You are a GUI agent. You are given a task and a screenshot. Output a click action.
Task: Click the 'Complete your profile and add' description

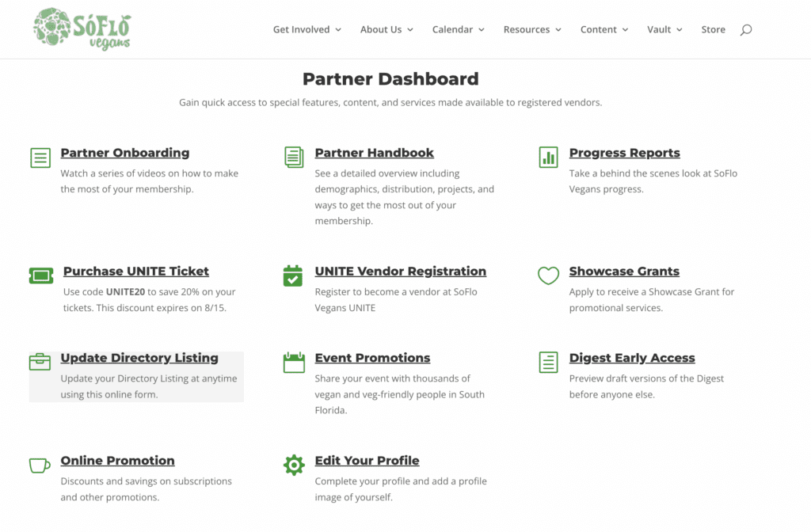point(401,489)
